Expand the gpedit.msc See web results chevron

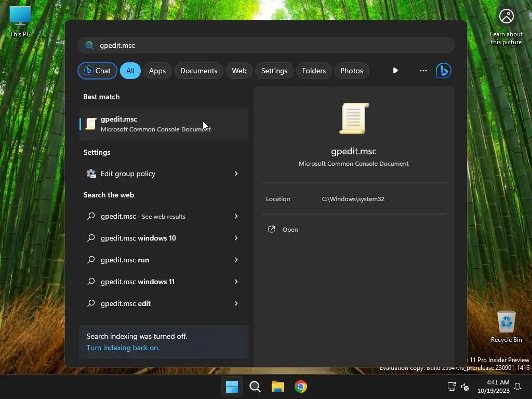point(236,216)
